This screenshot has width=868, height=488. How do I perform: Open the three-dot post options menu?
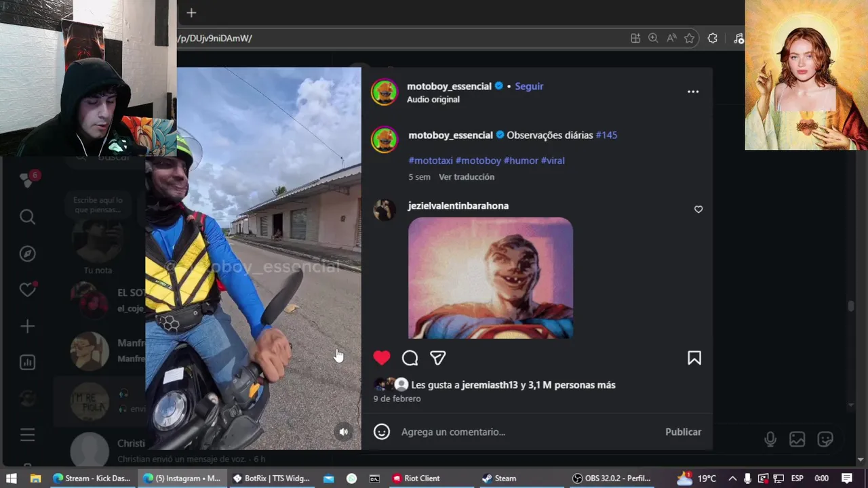click(x=693, y=91)
